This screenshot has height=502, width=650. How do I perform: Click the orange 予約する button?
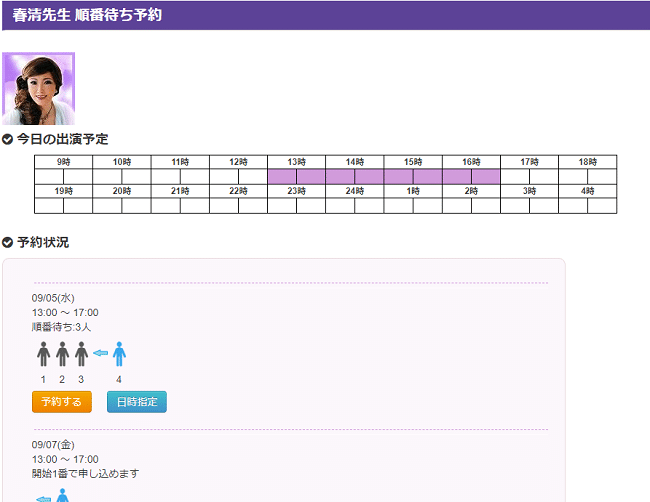coord(62,402)
